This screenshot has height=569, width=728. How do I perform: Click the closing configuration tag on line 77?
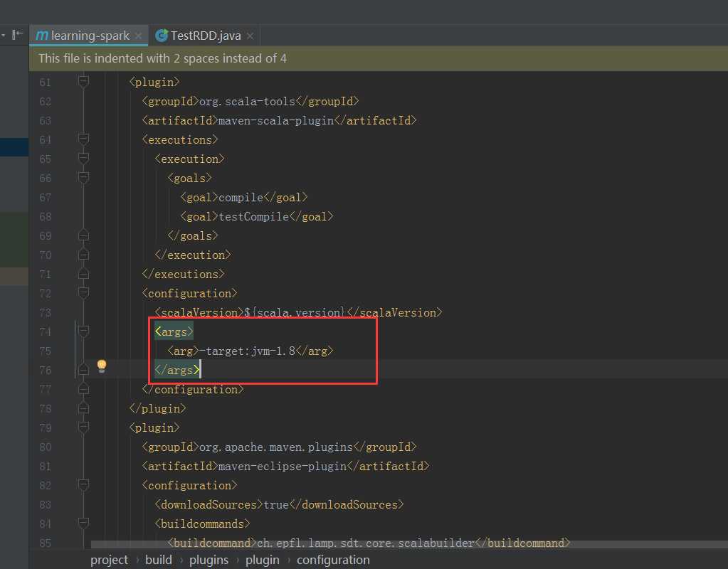(x=193, y=389)
